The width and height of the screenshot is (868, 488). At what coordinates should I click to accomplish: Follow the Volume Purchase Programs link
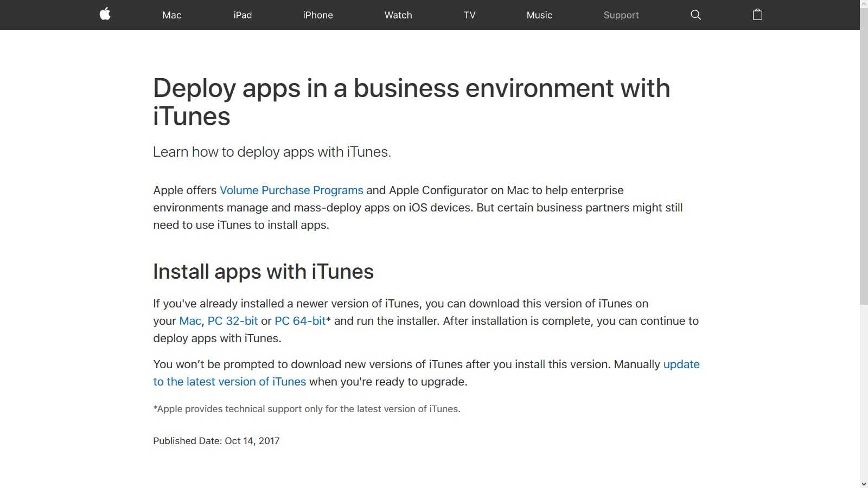pyautogui.click(x=291, y=190)
